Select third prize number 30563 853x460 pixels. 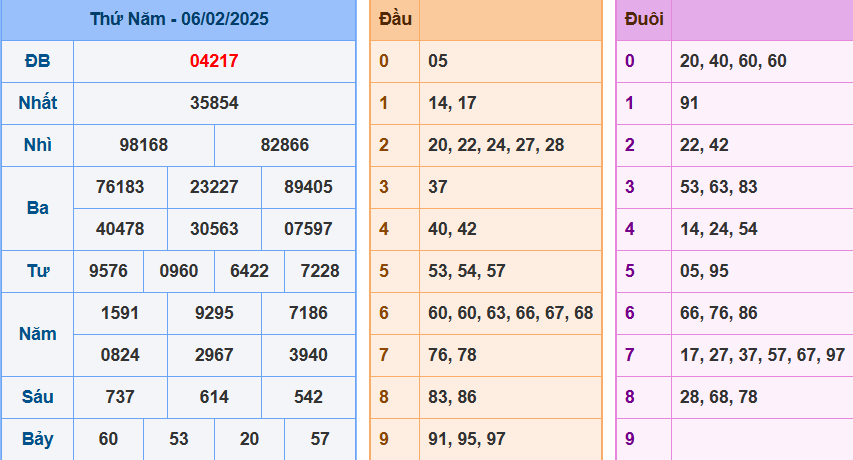click(214, 229)
